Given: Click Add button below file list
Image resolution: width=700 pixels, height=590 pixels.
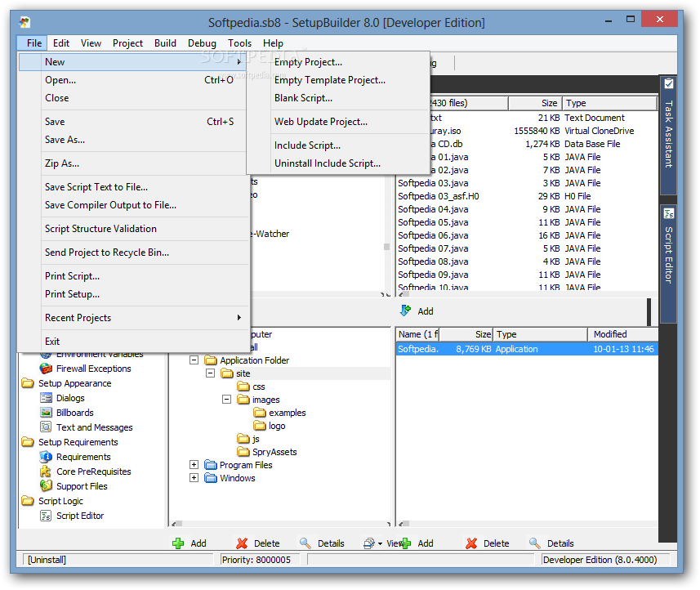Looking at the screenshot, I should pos(417,543).
